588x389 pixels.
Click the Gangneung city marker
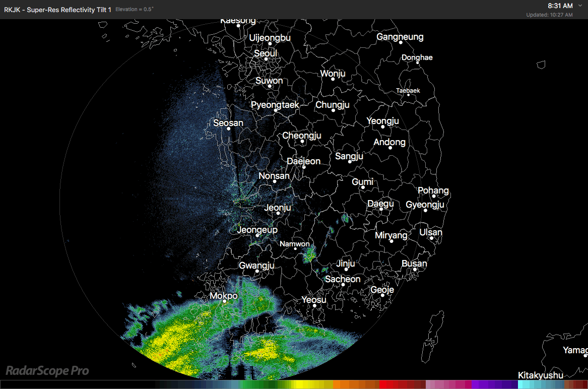click(400, 43)
